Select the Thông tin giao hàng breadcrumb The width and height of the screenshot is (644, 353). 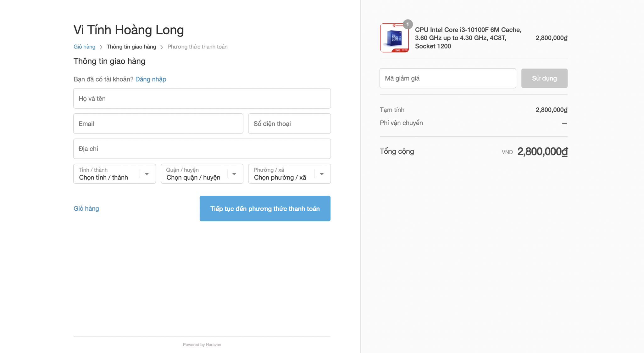click(131, 47)
